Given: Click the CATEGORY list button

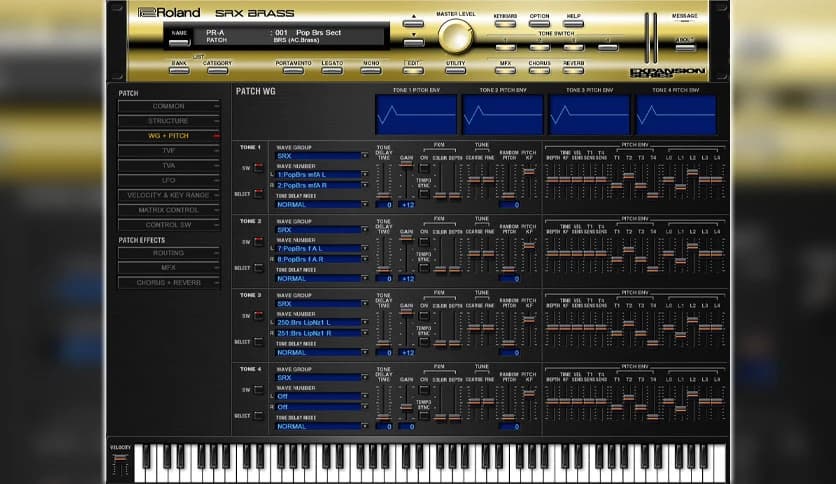Looking at the screenshot, I should (x=218, y=70).
